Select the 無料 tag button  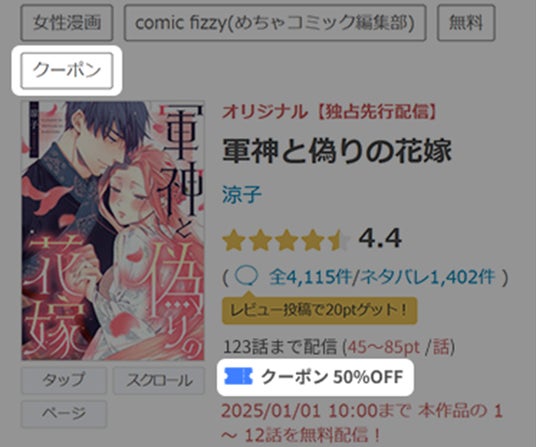pyautogui.click(x=466, y=23)
